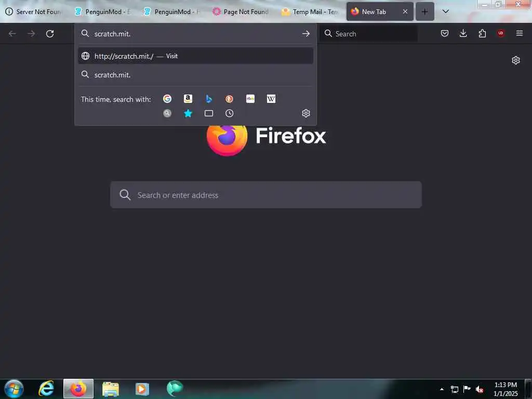The image size is (532, 399).
Task: Reload the current page
Action: point(50,34)
